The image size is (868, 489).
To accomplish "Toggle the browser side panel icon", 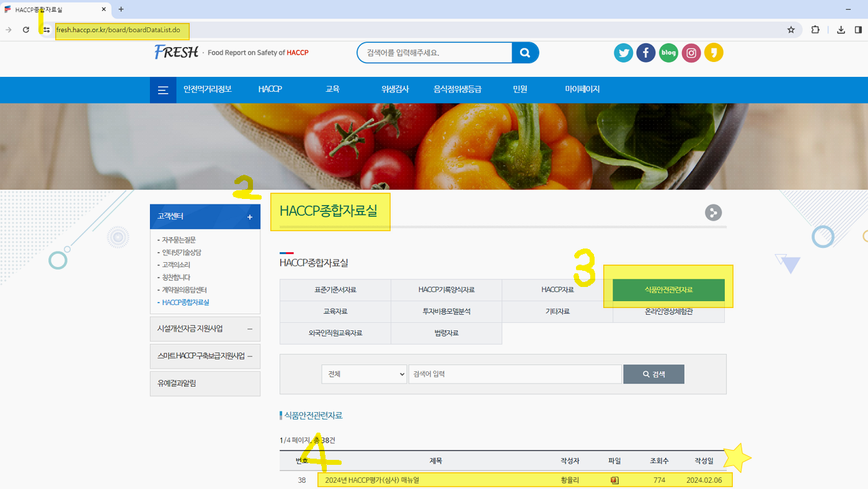I will pos(858,30).
